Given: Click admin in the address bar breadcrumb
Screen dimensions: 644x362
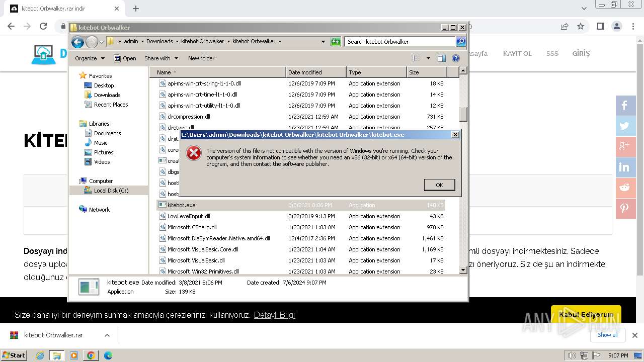Looking at the screenshot, I should 131,42.
